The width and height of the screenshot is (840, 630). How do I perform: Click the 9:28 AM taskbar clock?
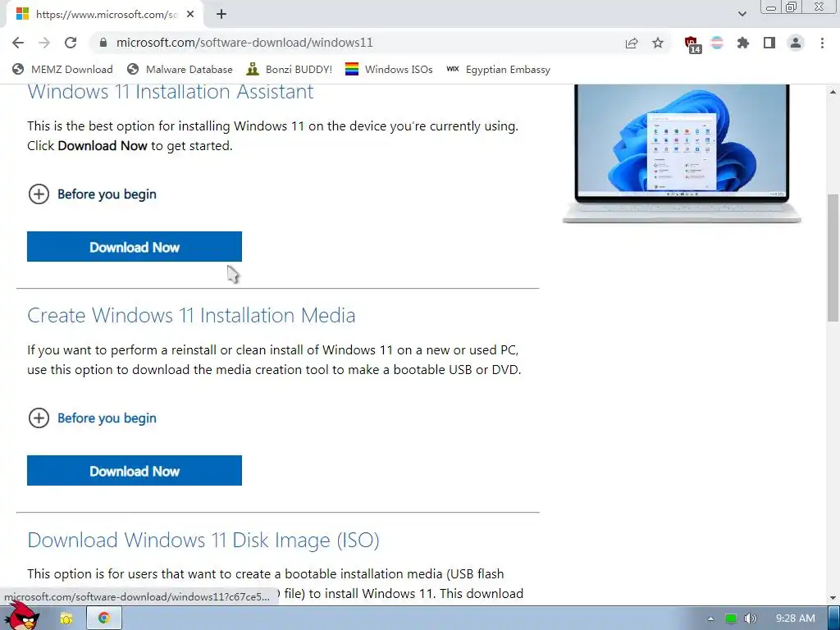(x=796, y=619)
